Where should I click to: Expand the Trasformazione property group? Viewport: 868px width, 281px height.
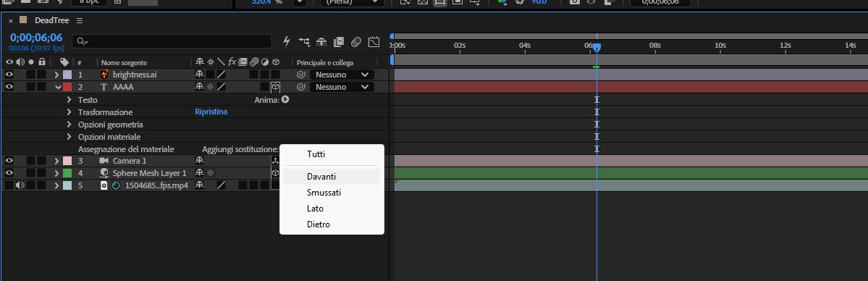tap(69, 112)
